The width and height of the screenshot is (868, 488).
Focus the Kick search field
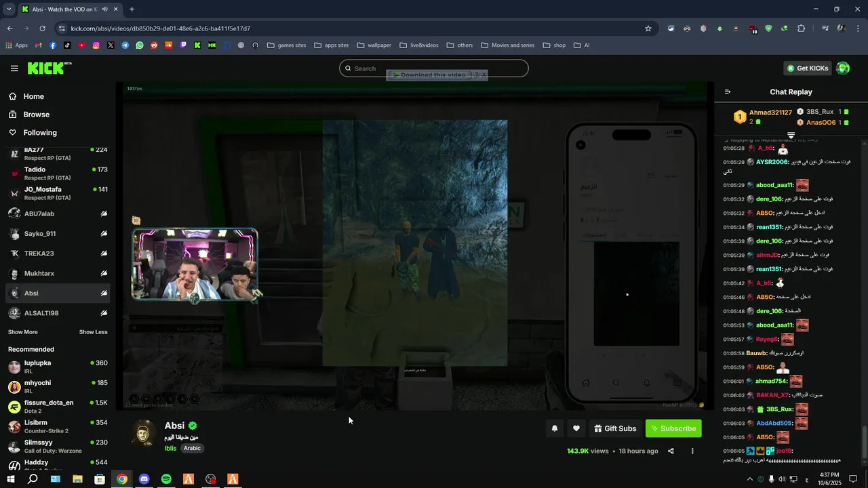point(434,68)
